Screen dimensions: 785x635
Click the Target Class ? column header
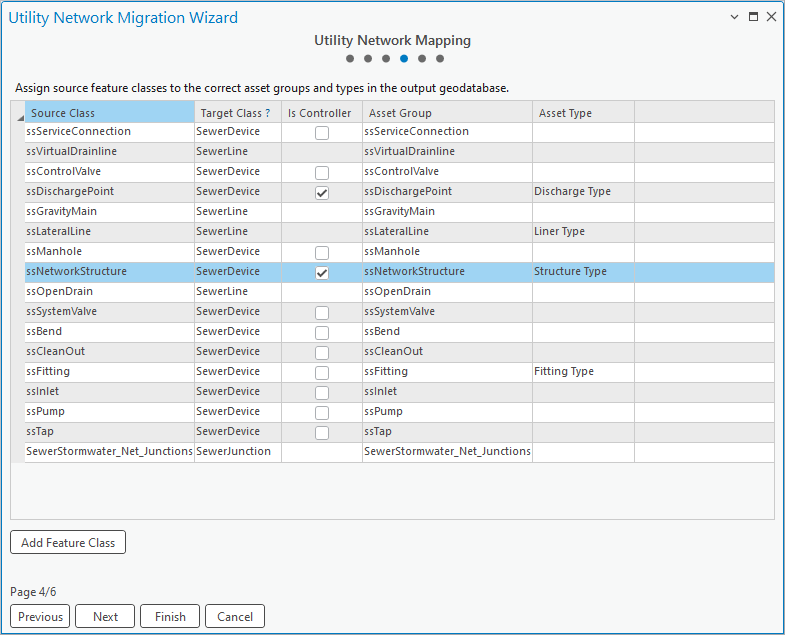[x=238, y=112]
